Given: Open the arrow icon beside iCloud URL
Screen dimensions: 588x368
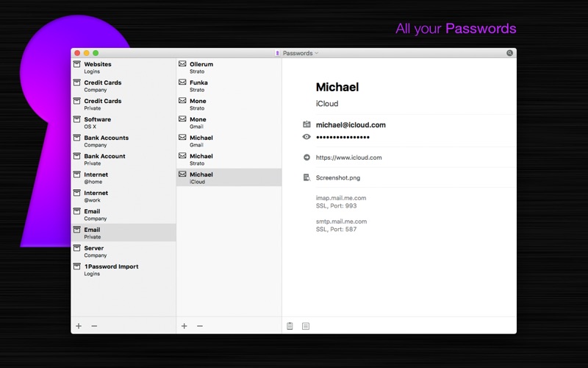Looking at the screenshot, I should tap(306, 158).
